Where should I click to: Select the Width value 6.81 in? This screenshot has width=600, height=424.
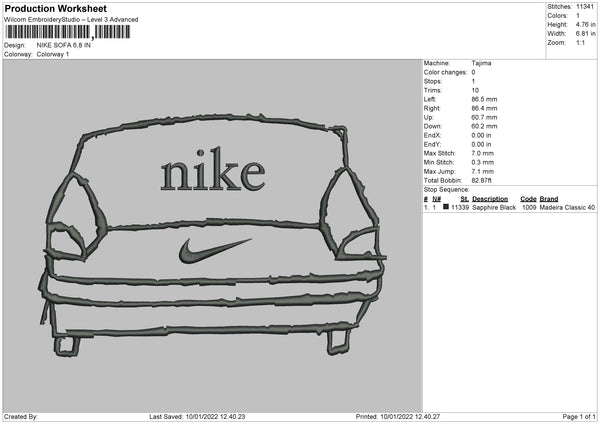click(x=585, y=34)
